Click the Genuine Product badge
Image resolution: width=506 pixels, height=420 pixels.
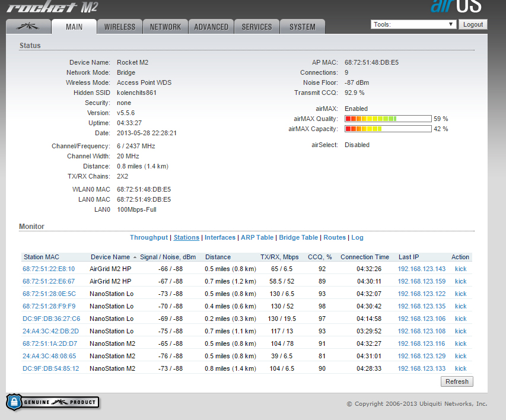click(x=53, y=402)
